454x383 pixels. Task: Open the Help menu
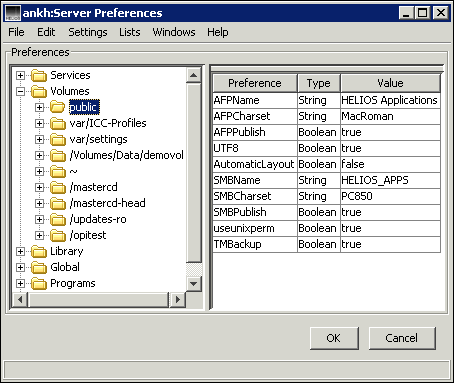click(x=218, y=32)
